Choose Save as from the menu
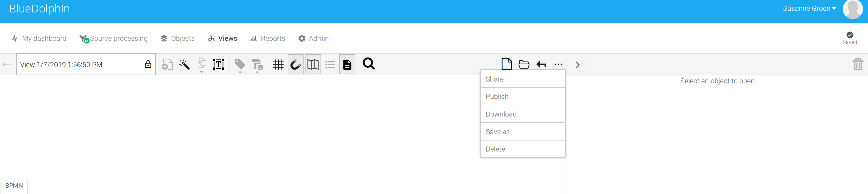 (523, 132)
